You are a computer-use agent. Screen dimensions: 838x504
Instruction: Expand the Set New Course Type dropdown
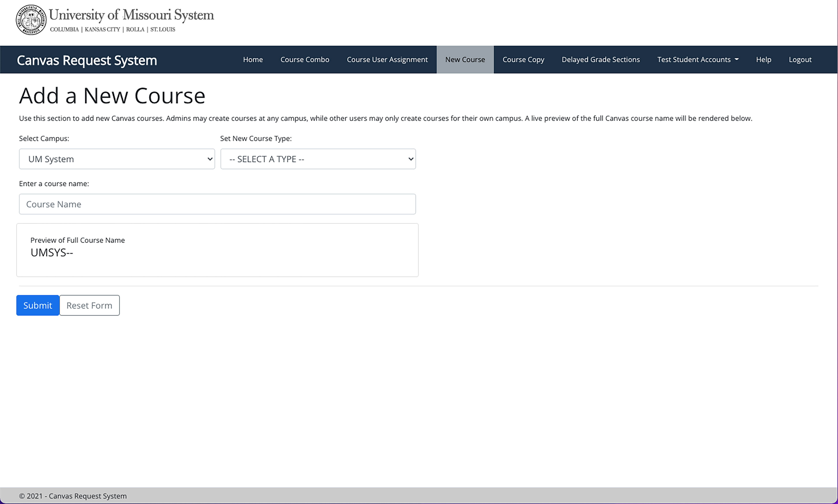318,159
